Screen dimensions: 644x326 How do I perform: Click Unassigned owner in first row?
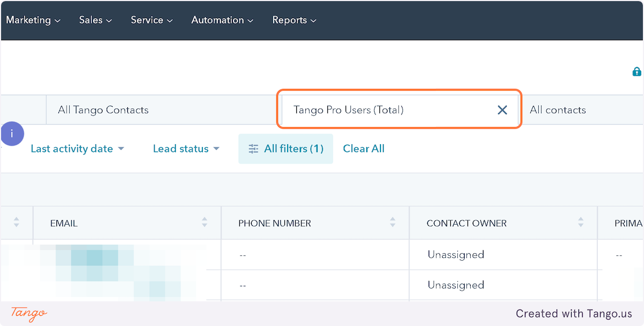pyautogui.click(x=456, y=255)
